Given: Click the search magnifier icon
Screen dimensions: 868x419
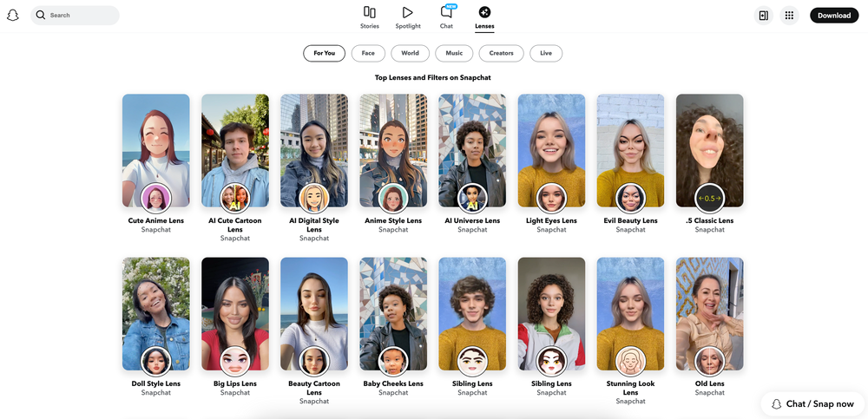Looking at the screenshot, I should point(41,16).
